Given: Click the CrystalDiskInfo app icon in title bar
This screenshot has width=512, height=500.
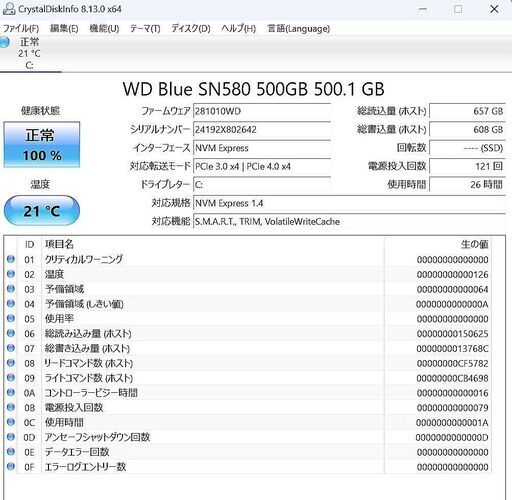Looking at the screenshot, I should (9, 9).
